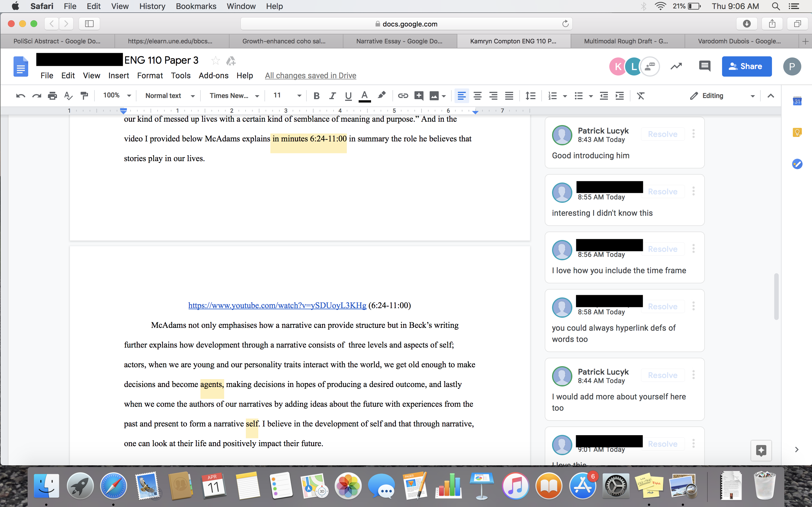
Task: Toggle bold formatting
Action: (316, 96)
